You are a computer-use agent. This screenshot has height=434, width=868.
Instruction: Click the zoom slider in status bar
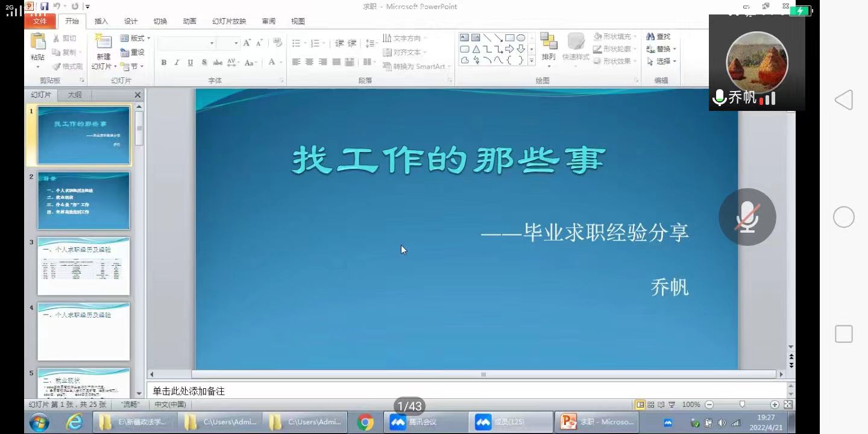(742, 404)
